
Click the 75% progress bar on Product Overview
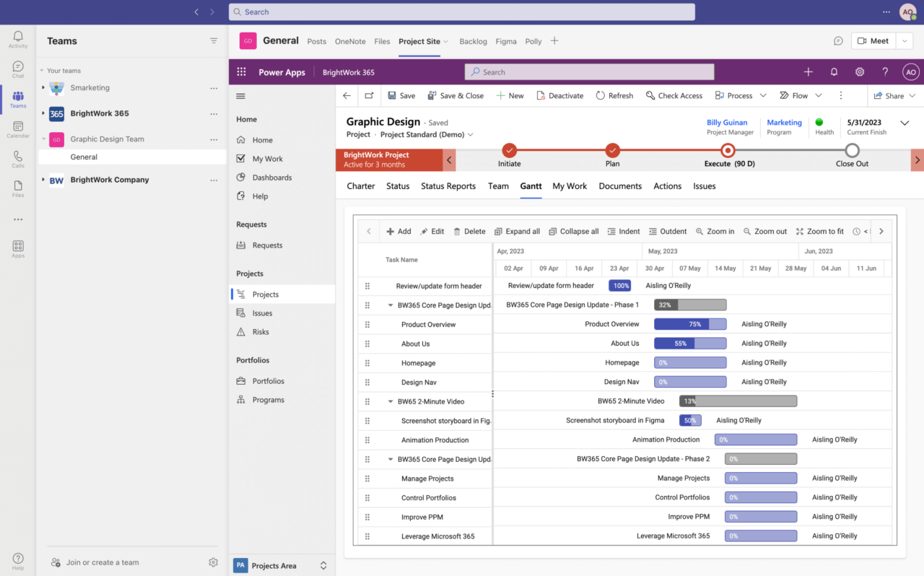coord(690,324)
